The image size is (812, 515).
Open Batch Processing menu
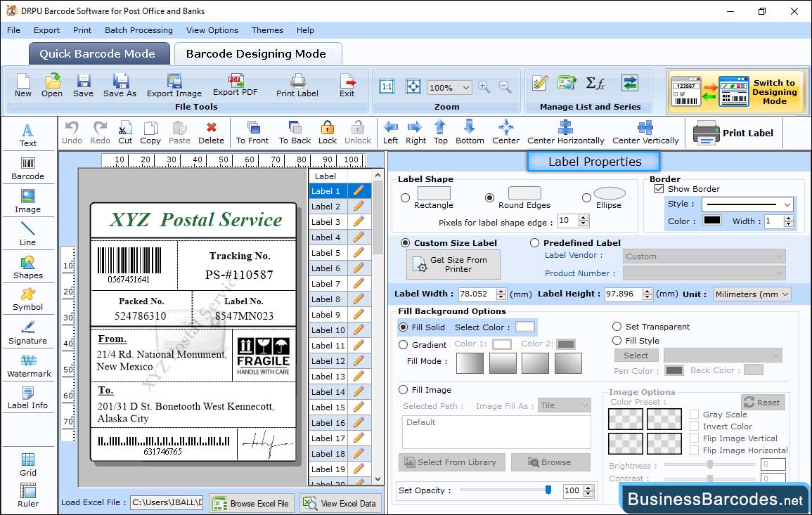[x=138, y=30]
